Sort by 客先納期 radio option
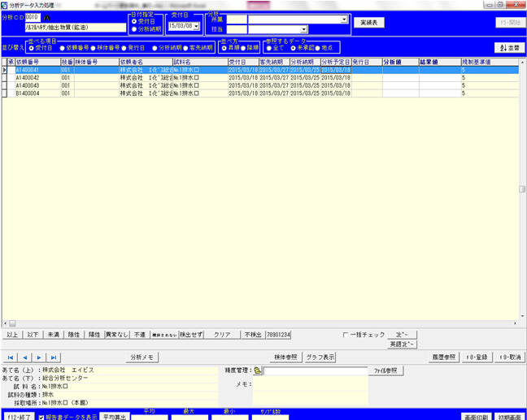 point(185,48)
